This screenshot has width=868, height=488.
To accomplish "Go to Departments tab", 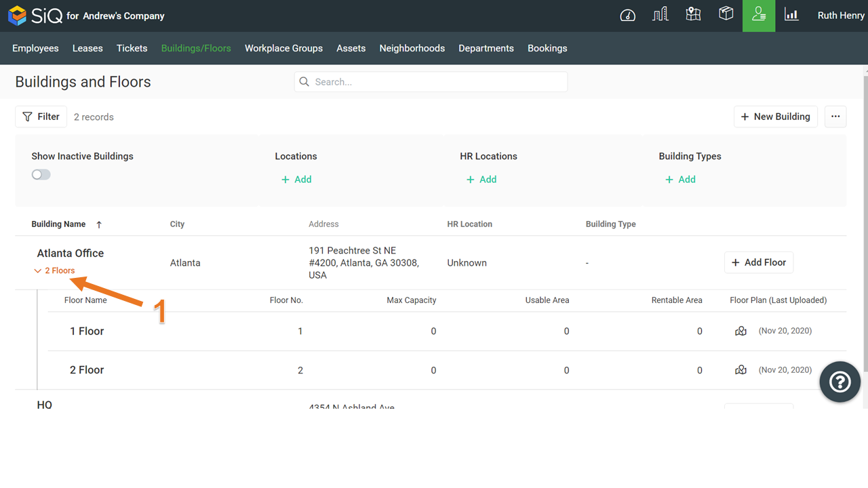I will (486, 48).
